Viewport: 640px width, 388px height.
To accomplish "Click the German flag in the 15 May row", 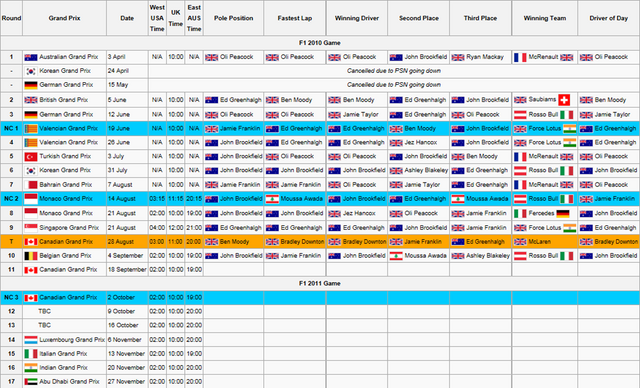I will click(31, 85).
